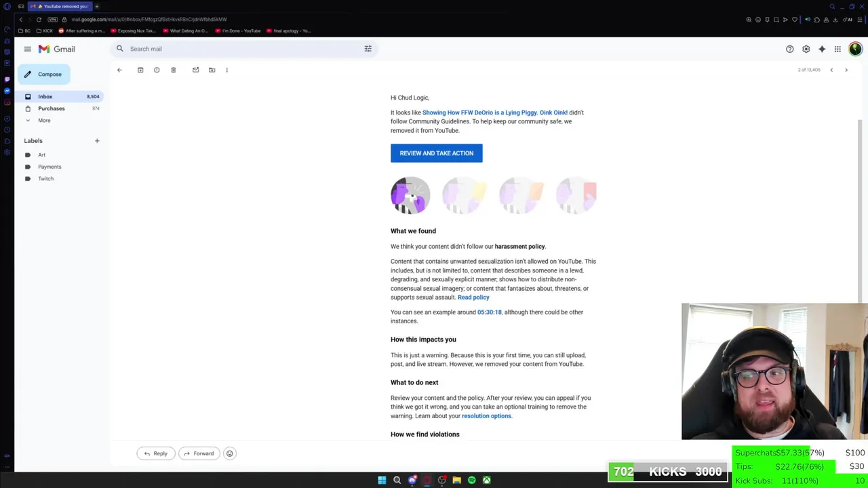
Task: Report this email as spam
Action: (157, 70)
